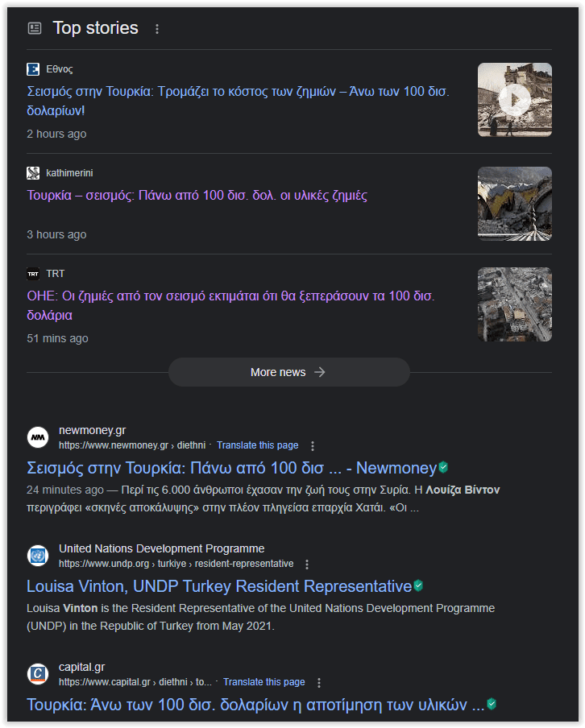The width and height of the screenshot is (585, 728).
Task: Translate the capital.gr result page
Action: 264,682
